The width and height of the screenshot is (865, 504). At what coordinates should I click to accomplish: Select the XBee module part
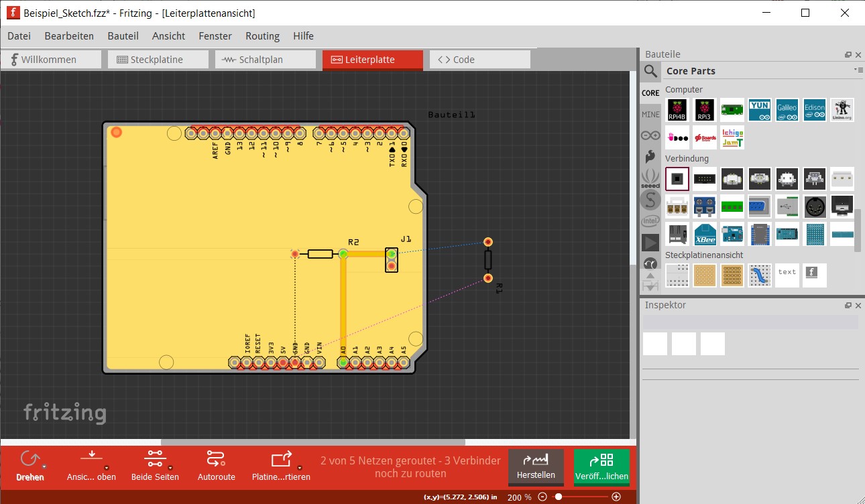(705, 233)
